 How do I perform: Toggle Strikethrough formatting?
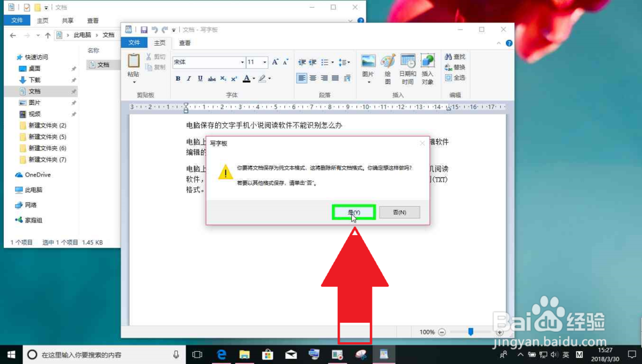coord(212,78)
